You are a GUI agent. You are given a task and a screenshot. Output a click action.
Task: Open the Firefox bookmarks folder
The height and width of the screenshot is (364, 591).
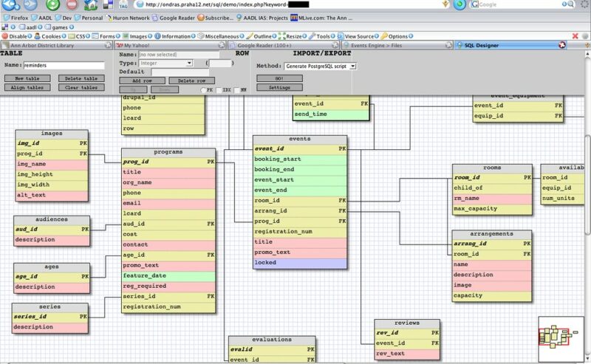pos(16,18)
